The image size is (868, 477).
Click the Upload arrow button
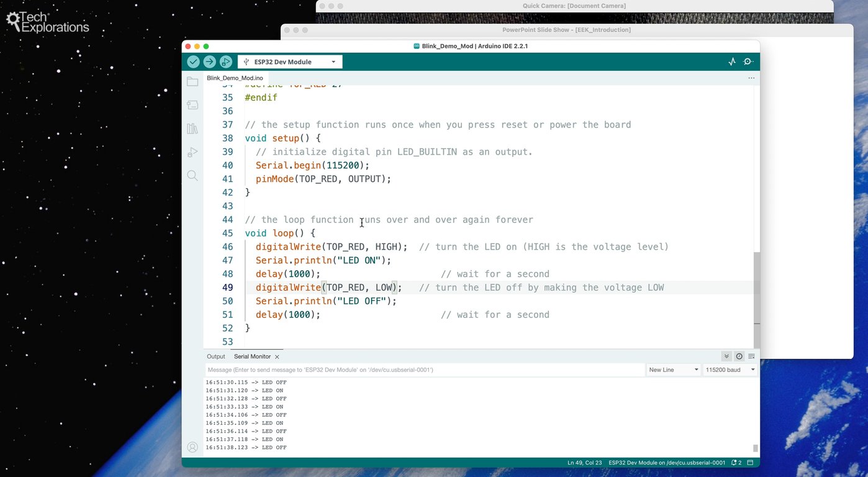[209, 61]
